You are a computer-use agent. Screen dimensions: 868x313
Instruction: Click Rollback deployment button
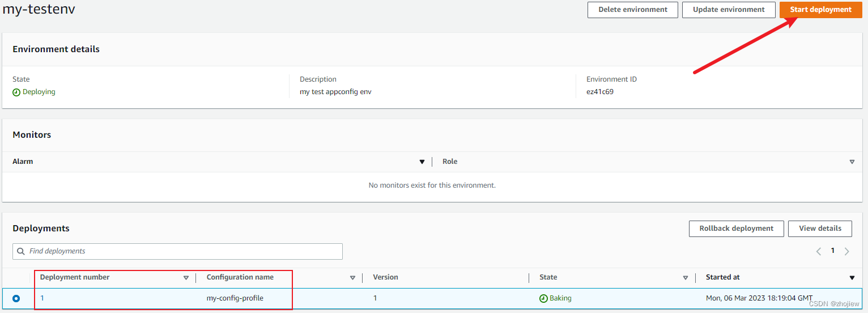coord(736,229)
